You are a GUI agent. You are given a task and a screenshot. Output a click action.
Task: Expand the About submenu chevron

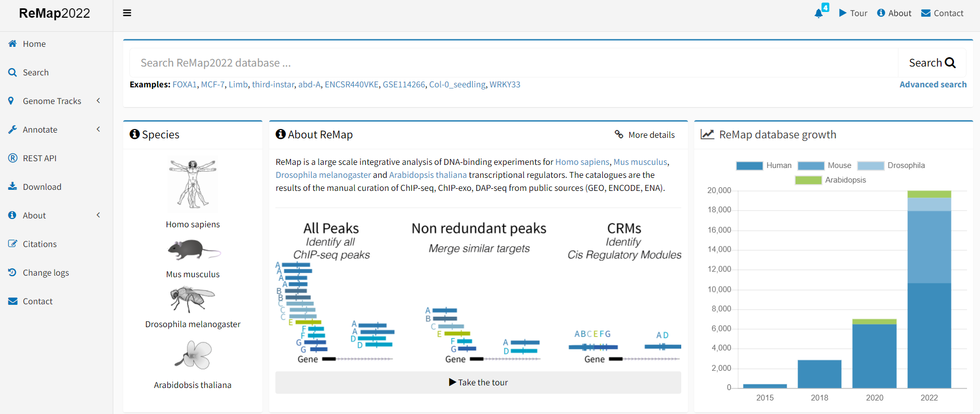pyautogui.click(x=98, y=215)
